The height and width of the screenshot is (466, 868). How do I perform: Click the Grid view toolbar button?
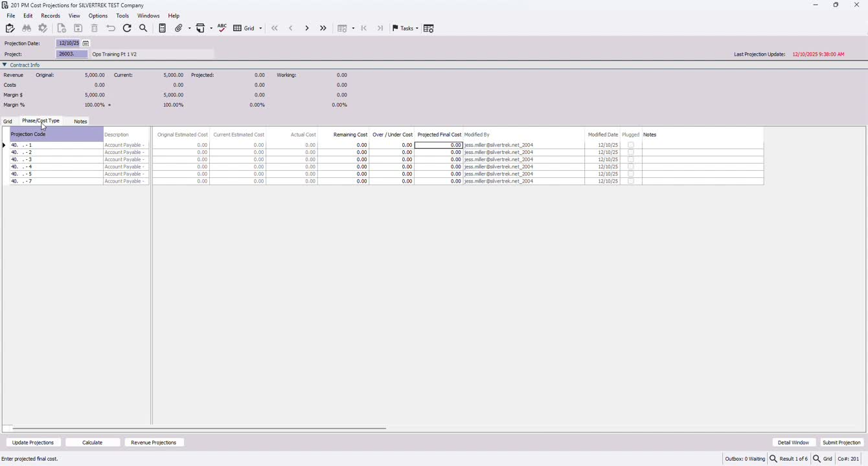click(x=245, y=28)
